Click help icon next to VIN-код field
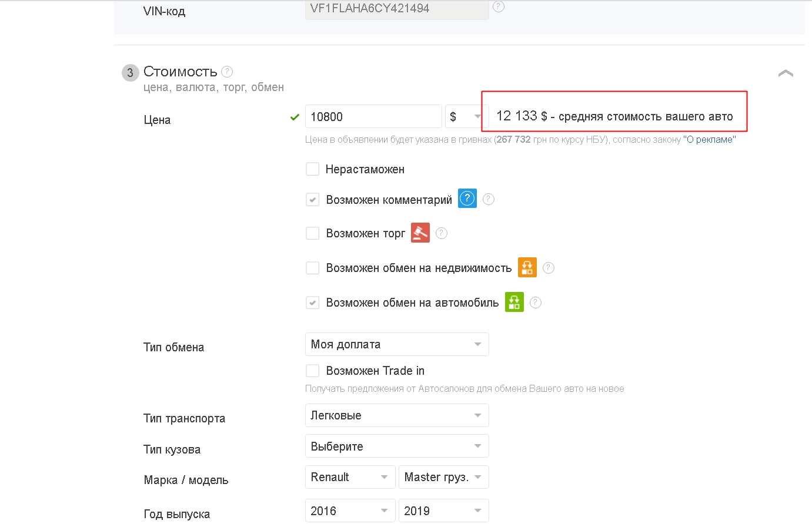Viewport: 812px width, 524px height. pyautogui.click(x=499, y=6)
